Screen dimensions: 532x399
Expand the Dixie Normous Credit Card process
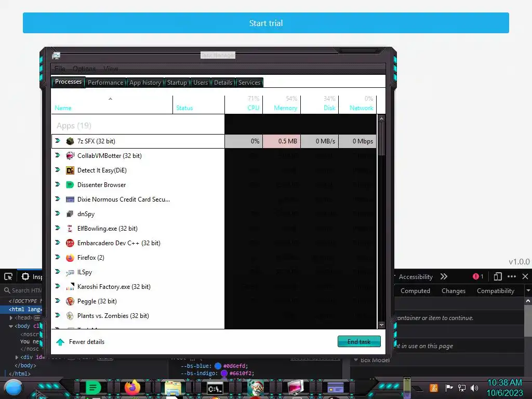58,199
